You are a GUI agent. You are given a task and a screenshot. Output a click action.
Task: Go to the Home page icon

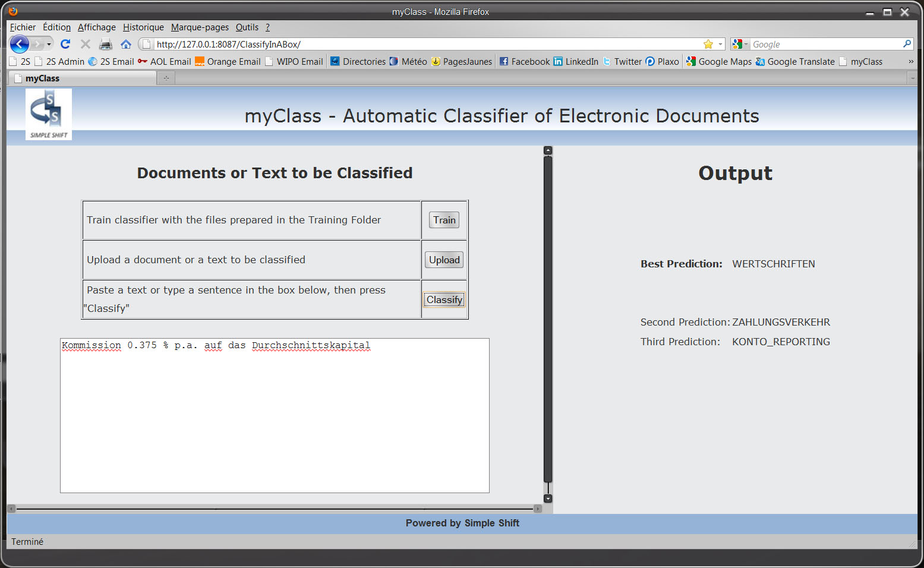click(x=126, y=44)
